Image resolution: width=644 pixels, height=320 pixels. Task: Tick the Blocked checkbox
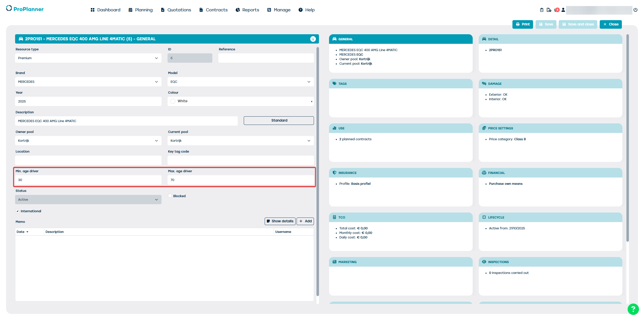pyautogui.click(x=170, y=196)
